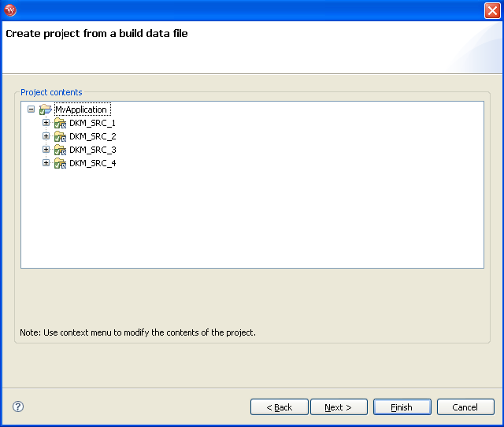Image resolution: width=504 pixels, height=427 pixels.
Task: Expand the DKM_SRC_4 folder node
Action: (x=46, y=163)
